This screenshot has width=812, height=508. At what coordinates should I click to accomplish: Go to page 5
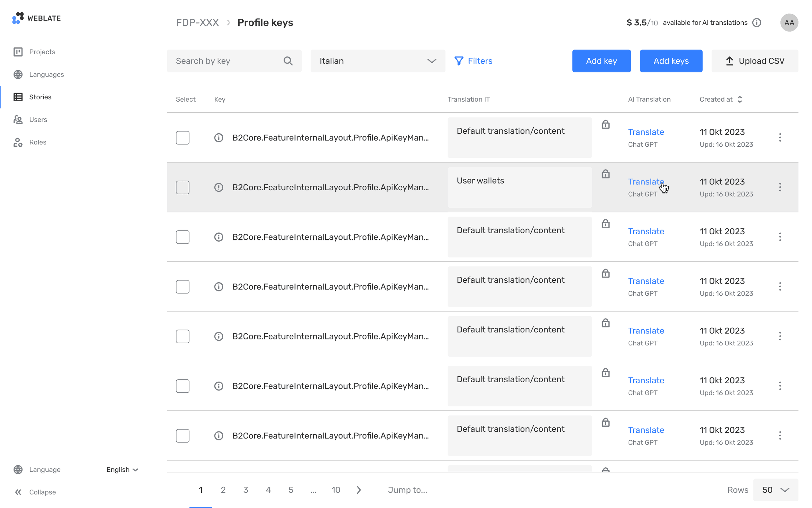click(x=291, y=490)
